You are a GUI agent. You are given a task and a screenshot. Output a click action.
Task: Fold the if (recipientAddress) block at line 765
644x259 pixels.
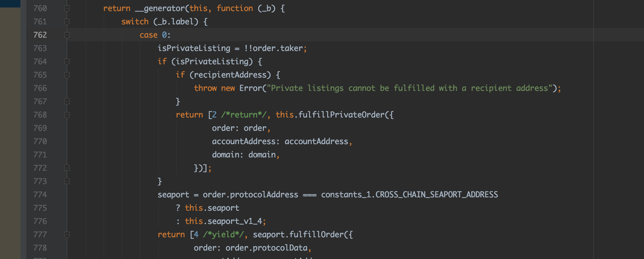pyautogui.click(x=67, y=75)
